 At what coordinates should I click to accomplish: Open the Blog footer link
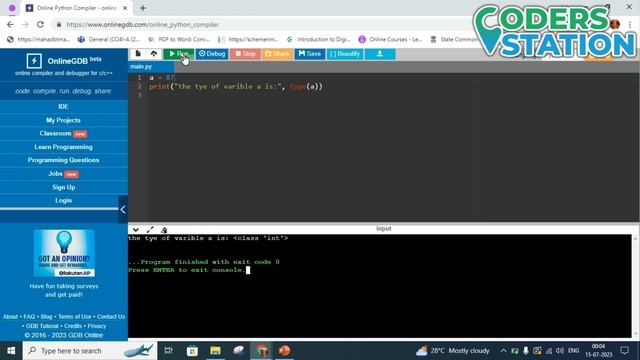coord(47,317)
